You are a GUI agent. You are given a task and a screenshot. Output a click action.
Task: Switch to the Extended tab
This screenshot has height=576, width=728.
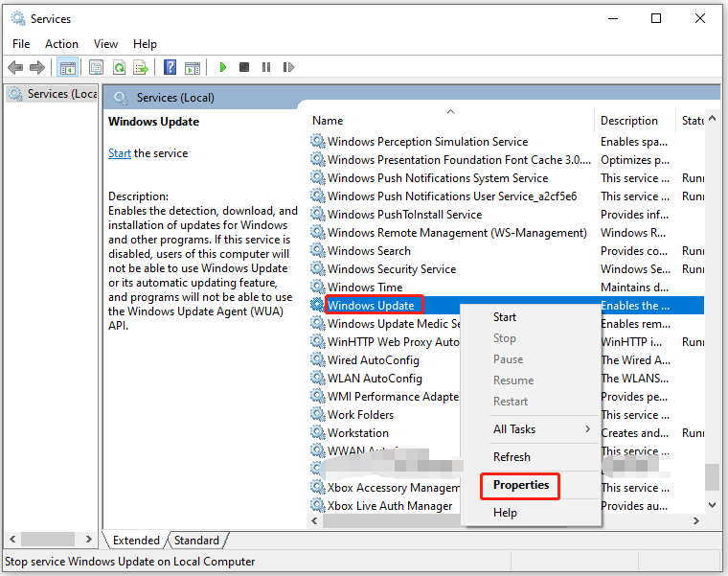point(136,541)
